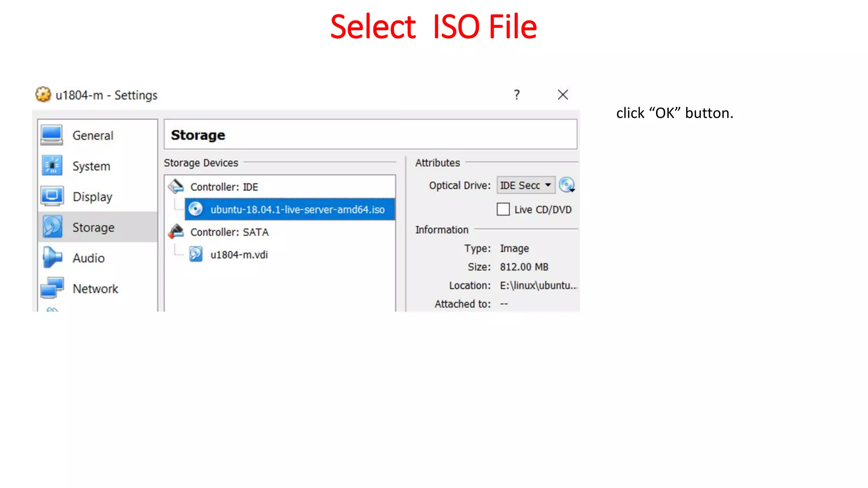The image size is (868, 488).
Task: Click the Storage heading
Action: click(x=198, y=135)
